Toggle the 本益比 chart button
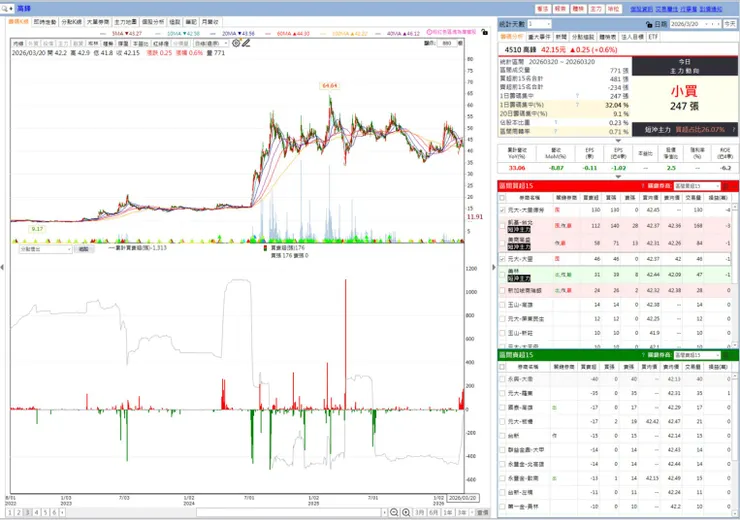Viewport: 740px width, 520px height. (141, 43)
